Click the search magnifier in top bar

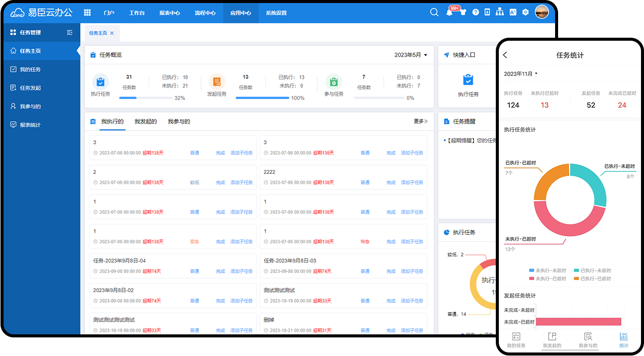(434, 13)
